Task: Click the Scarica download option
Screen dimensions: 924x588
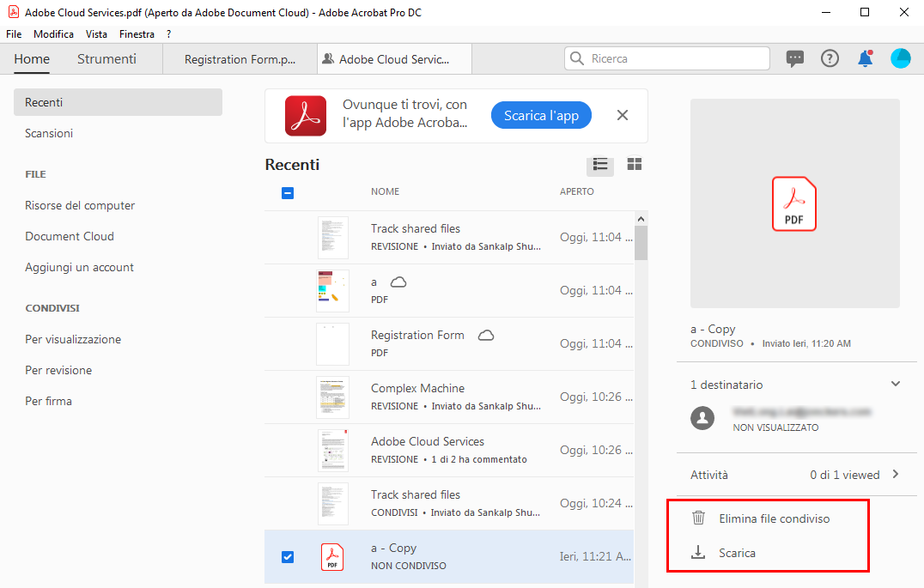Action: click(737, 553)
